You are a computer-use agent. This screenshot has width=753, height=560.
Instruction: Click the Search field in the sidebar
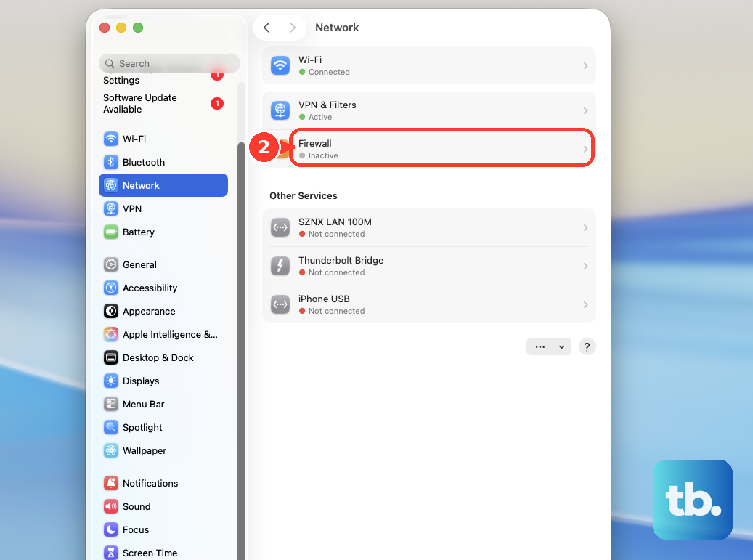(x=169, y=63)
